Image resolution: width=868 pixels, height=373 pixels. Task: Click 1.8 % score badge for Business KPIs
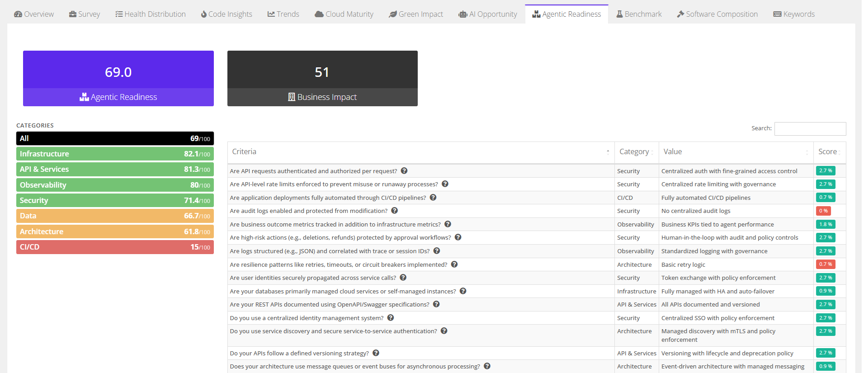[826, 224]
